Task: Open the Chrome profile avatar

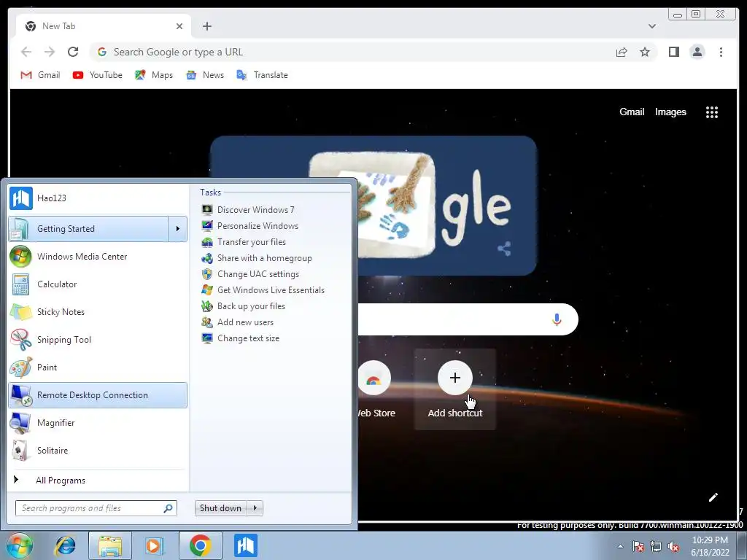Action: click(697, 52)
